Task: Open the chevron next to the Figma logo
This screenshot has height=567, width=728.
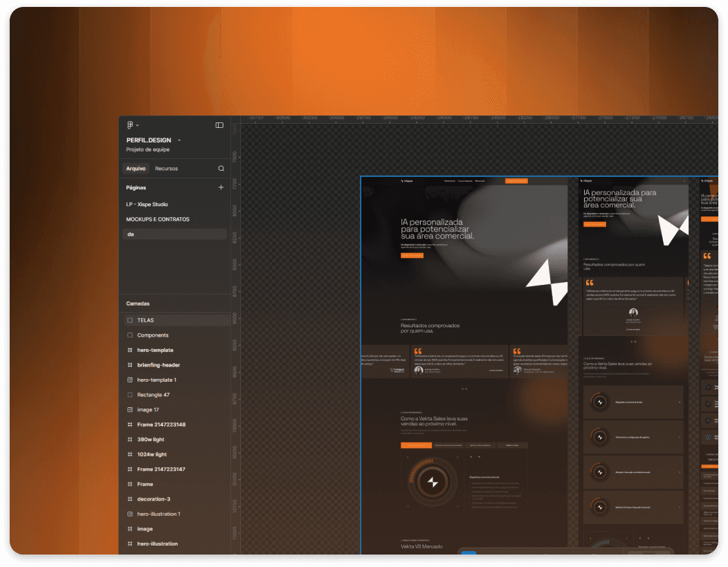Action: point(138,124)
